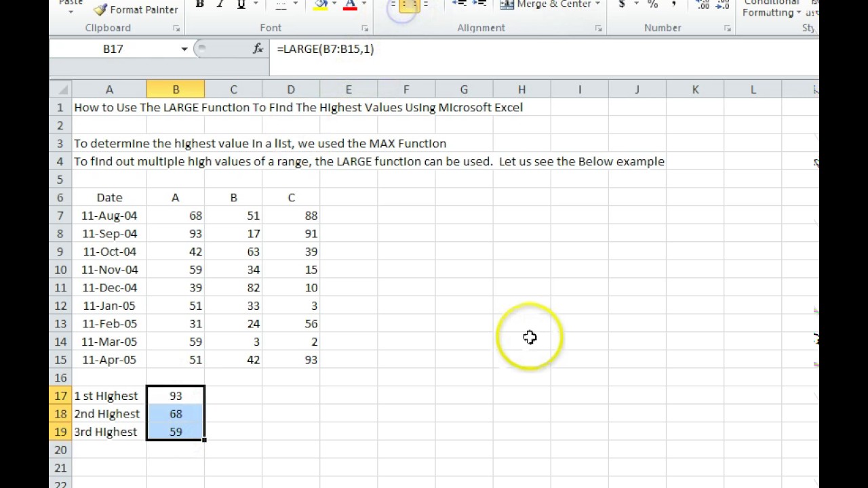Image resolution: width=868 pixels, height=488 pixels.
Task: Click the Merge & Center button
Action: [x=547, y=4]
